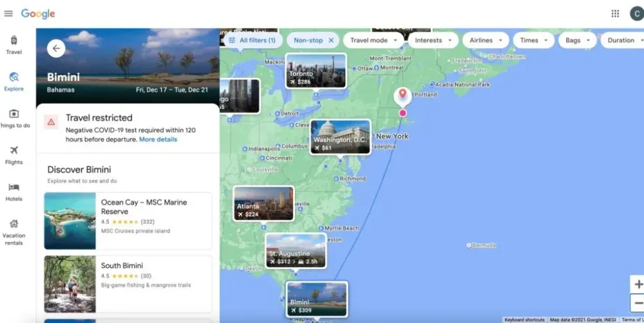Click New York label on map
The width and height of the screenshot is (644, 323).
point(392,136)
